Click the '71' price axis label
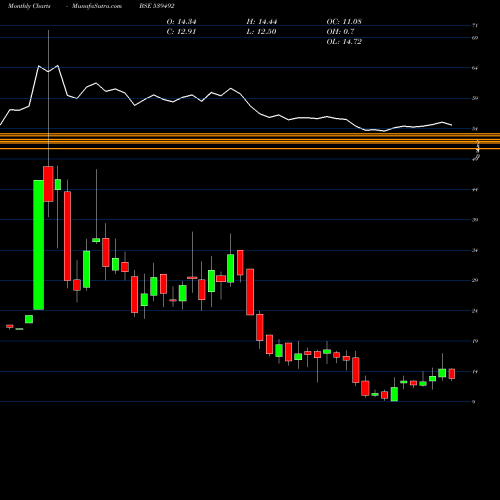The width and height of the screenshot is (500, 500). coord(475,25)
